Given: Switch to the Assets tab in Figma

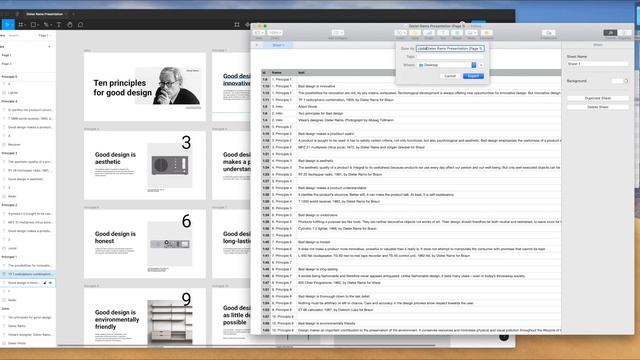Looking at the screenshot, I should (14, 36).
